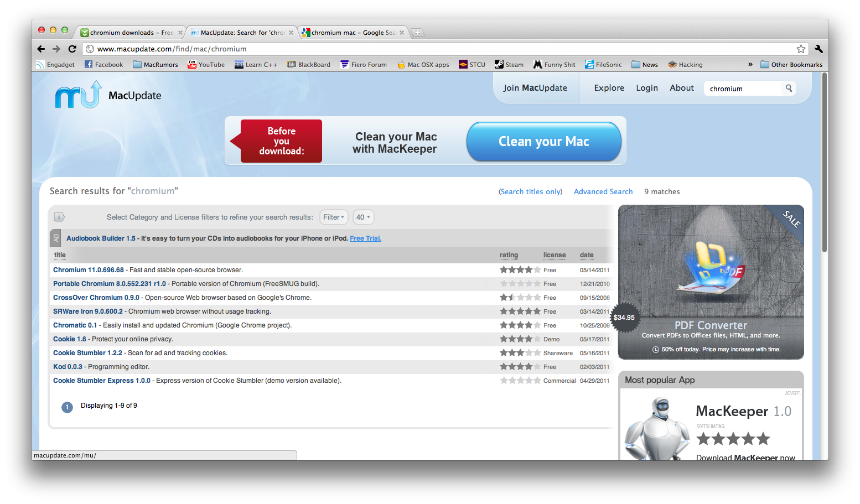Image resolution: width=860 pixels, height=504 pixels.
Task: Click the Free Trial link
Action: click(365, 238)
